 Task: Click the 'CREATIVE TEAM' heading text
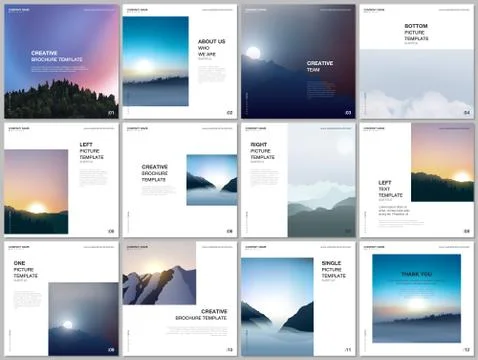pyautogui.click(x=320, y=66)
